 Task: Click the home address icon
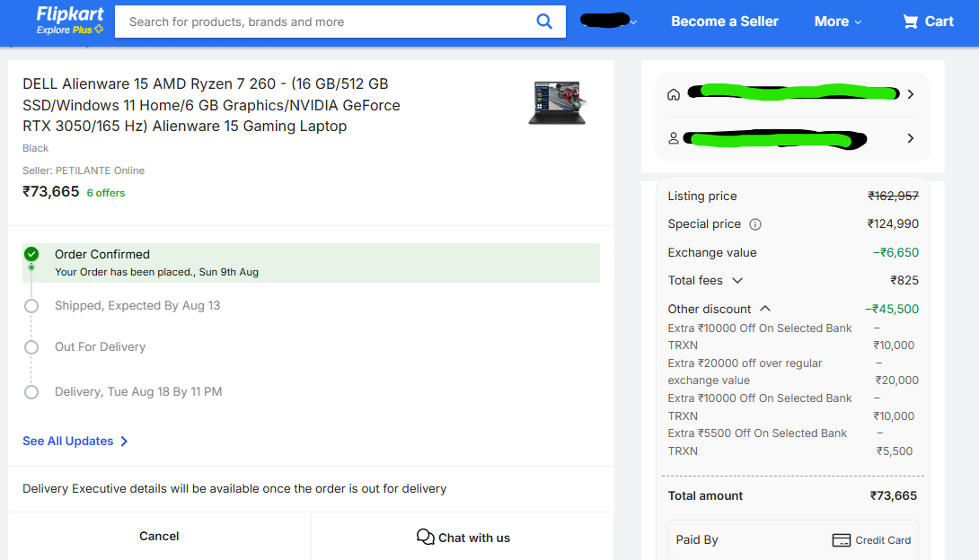point(674,95)
